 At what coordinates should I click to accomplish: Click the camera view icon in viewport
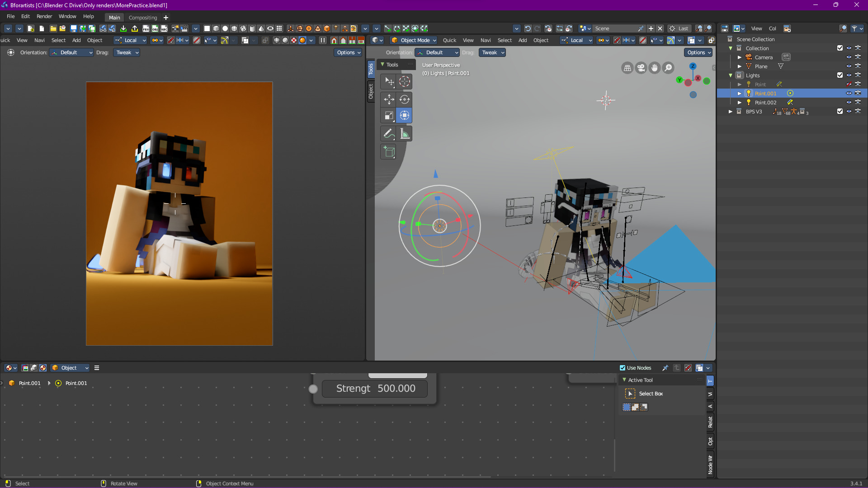(641, 68)
